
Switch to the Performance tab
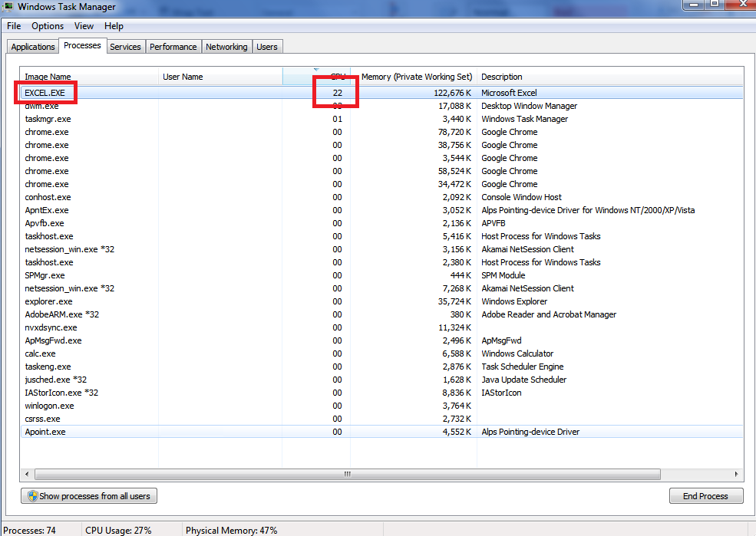tap(173, 47)
